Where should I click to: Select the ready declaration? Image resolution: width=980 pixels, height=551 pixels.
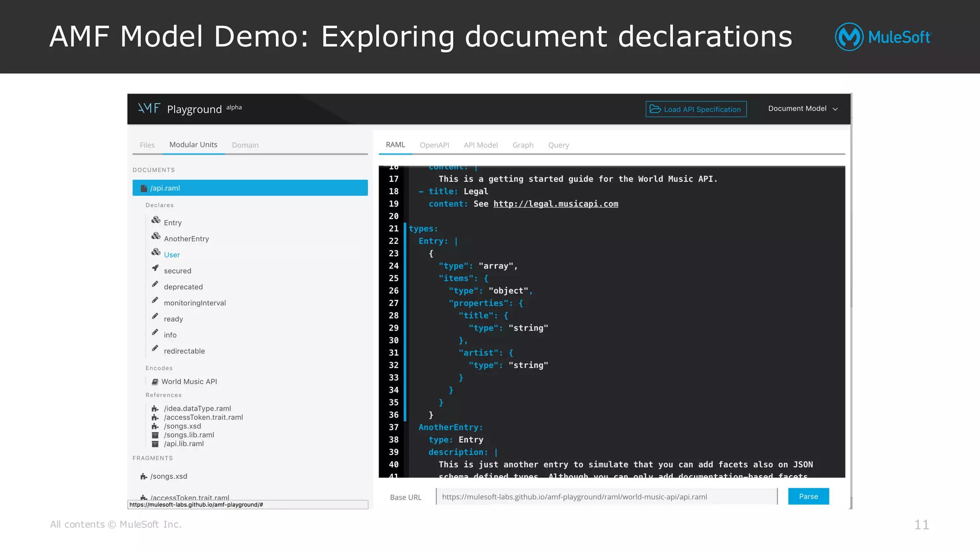(x=173, y=319)
